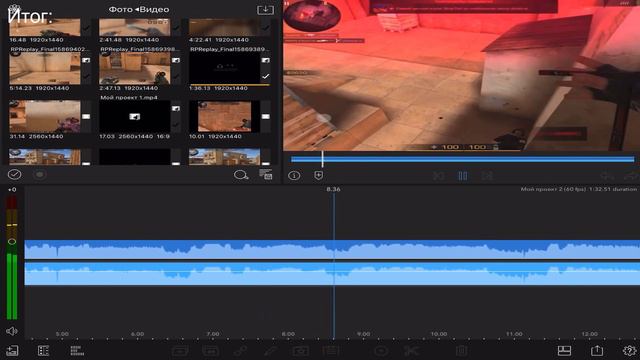
Task: Open the export share icon
Action: coord(597,350)
